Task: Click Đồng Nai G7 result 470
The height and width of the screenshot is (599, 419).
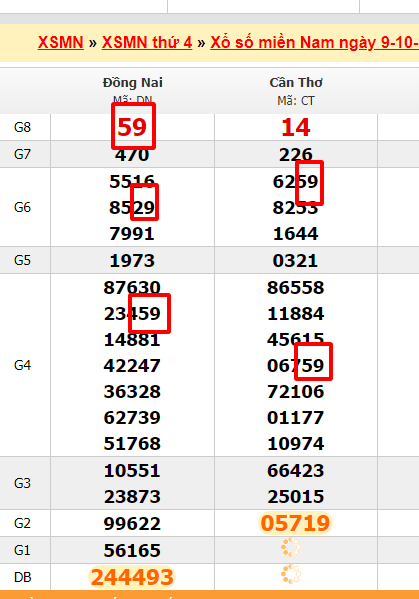Action: (132, 155)
